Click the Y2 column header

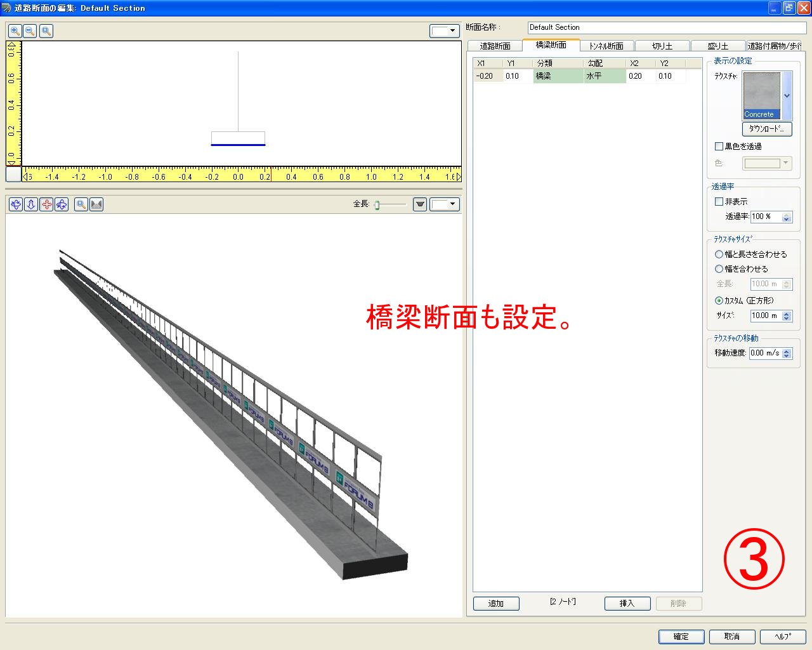coord(671,63)
